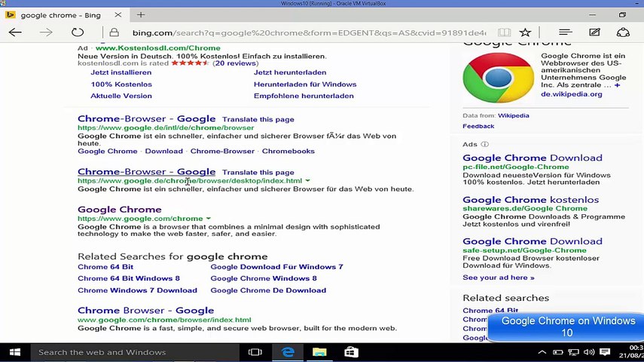
Task: Click Google Chrome Windows 8 related search
Action: coord(264,278)
